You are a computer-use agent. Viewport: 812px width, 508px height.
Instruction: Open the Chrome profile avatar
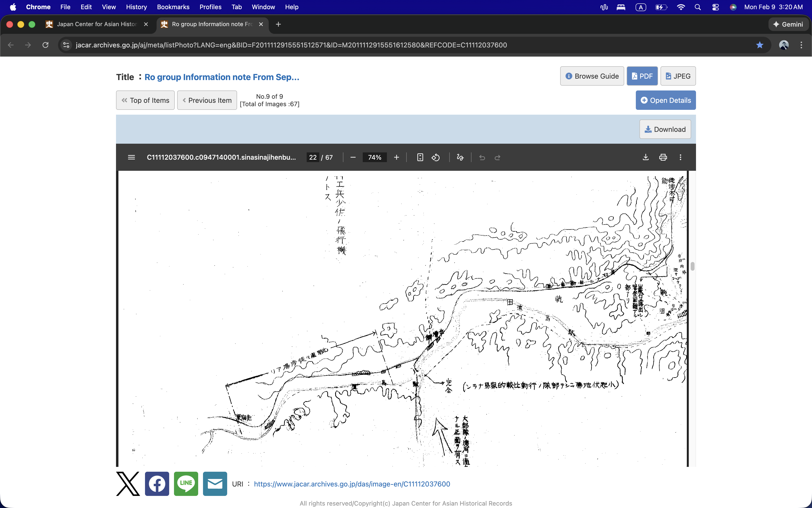tap(784, 45)
